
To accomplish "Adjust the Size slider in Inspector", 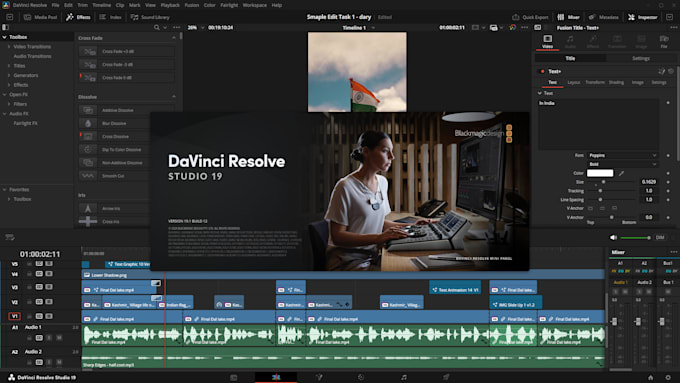I will coord(603,182).
